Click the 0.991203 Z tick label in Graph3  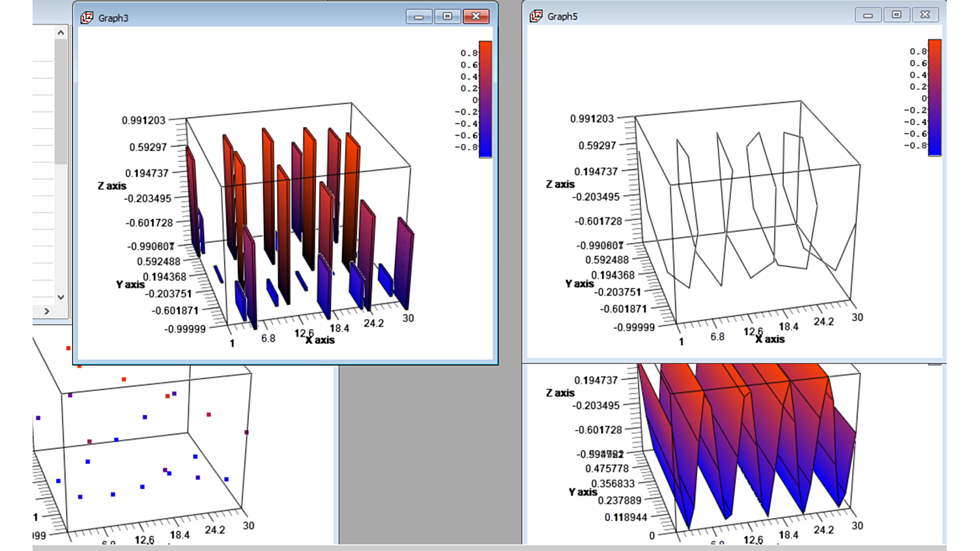[144, 120]
